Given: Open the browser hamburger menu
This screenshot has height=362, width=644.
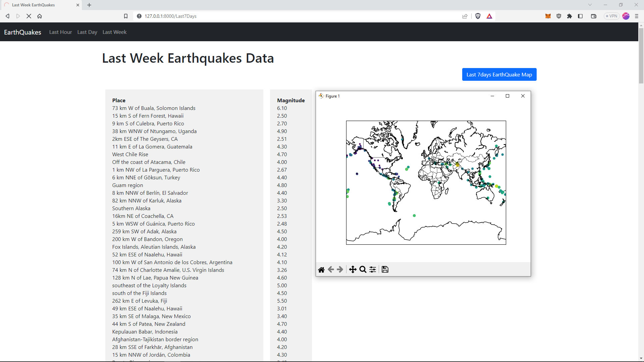Looking at the screenshot, I should [637, 16].
